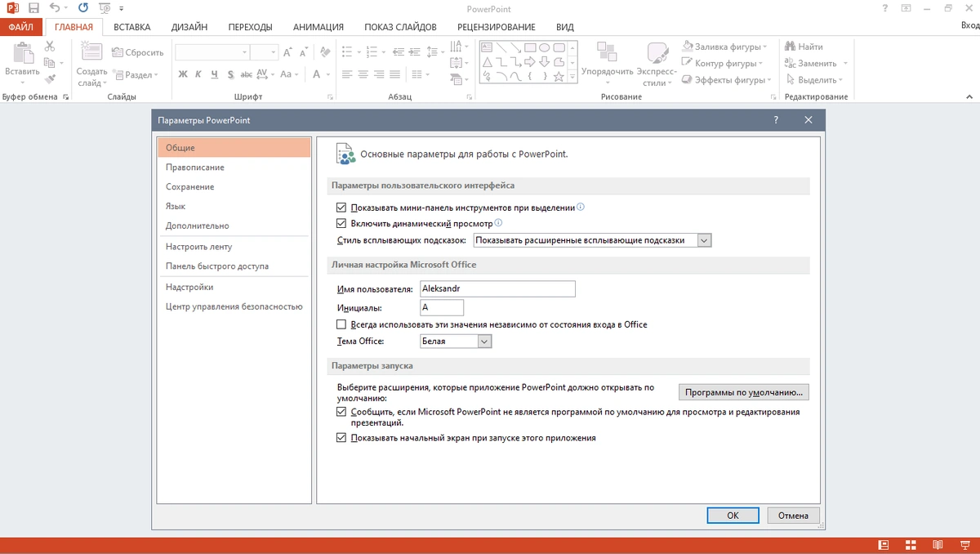The width and height of the screenshot is (980, 554).
Task: Select the oval shape in shapes gallery
Action: tap(543, 47)
